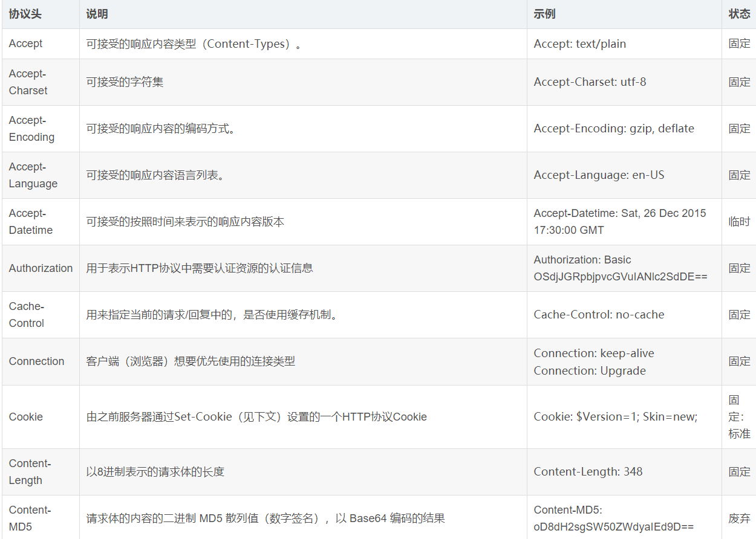Select the 'Content-Length: 348' example
756x539 pixels.
[x=588, y=472]
